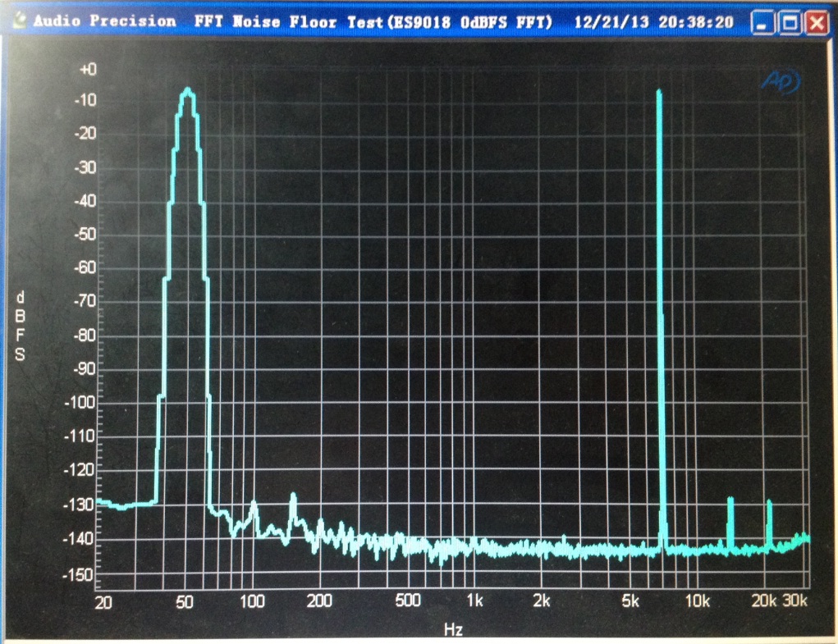Click the '-30' Y-axis label
The width and height of the screenshot is (838, 644).
coord(85,167)
